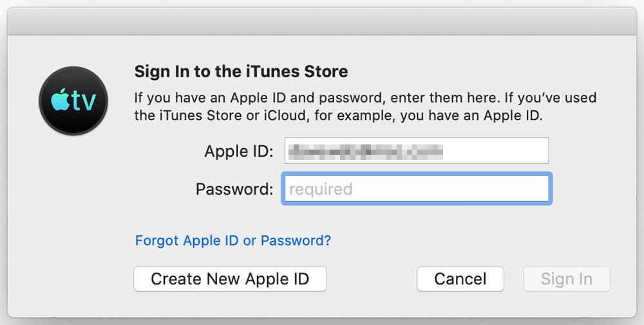Focus the Apple ID input field
The image size is (644, 325).
[417, 150]
